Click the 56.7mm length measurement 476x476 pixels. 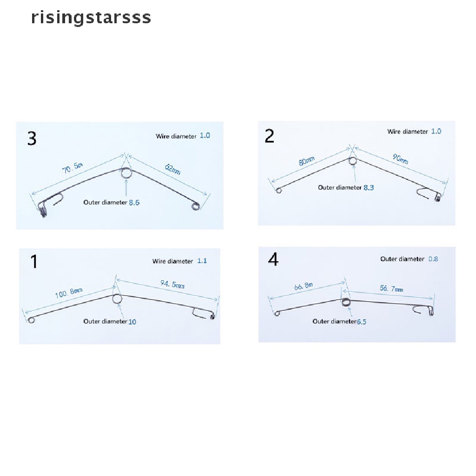click(391, 288)
